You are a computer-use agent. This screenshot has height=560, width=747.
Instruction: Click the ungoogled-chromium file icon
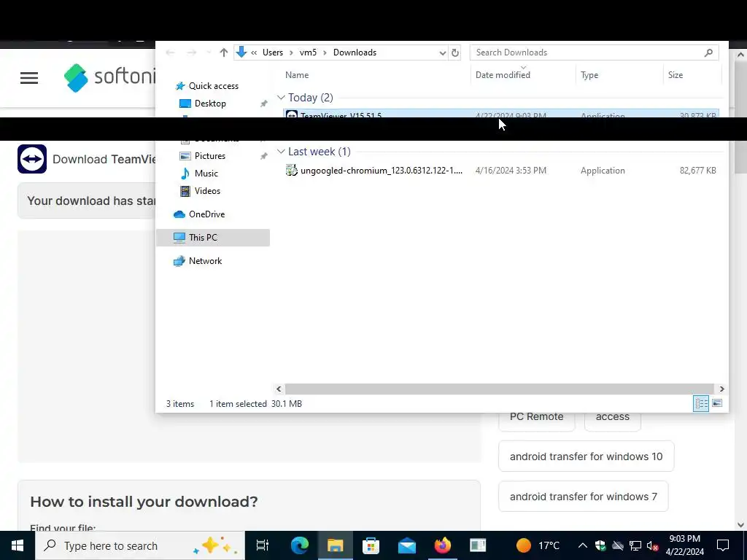pos(292,170)
